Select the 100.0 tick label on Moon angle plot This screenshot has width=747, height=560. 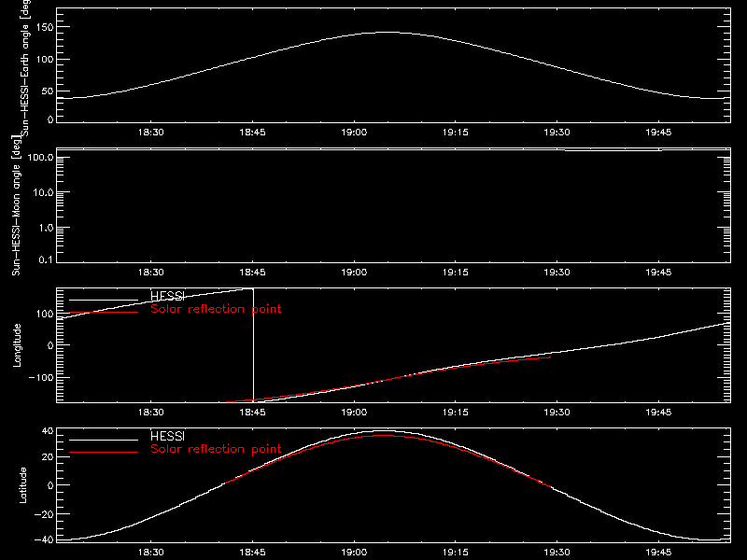pos(41,157)
